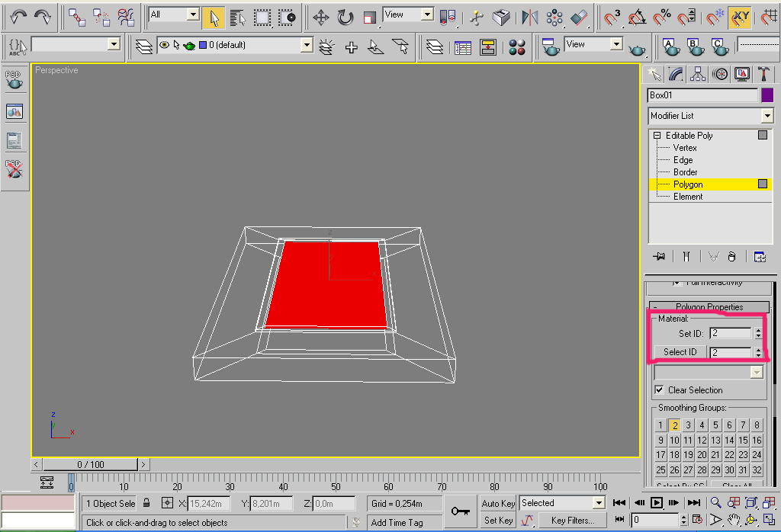Click Play Animation button
The image size is (781, 532).
pyautogui.click(x=657, y=502)
